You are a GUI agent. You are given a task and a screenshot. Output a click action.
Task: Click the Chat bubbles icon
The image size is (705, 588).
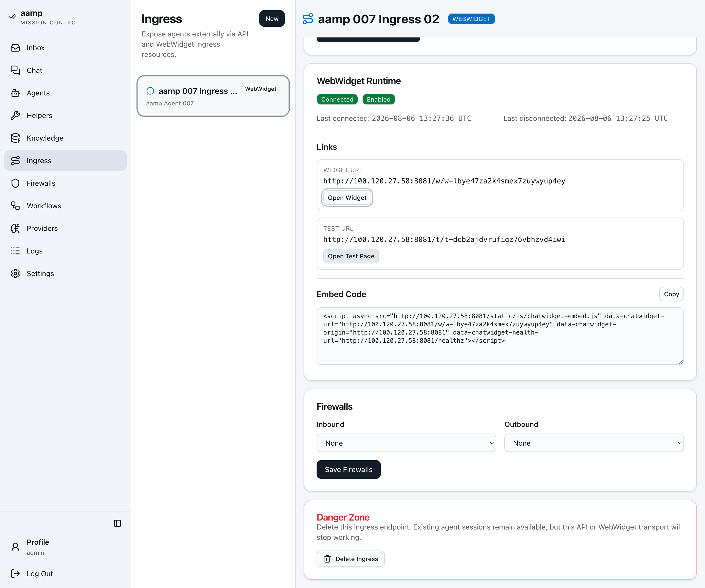tap(15, 70)
